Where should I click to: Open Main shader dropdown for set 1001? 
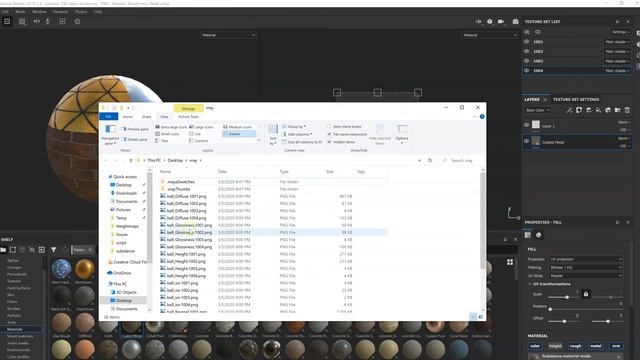(617, 42)
